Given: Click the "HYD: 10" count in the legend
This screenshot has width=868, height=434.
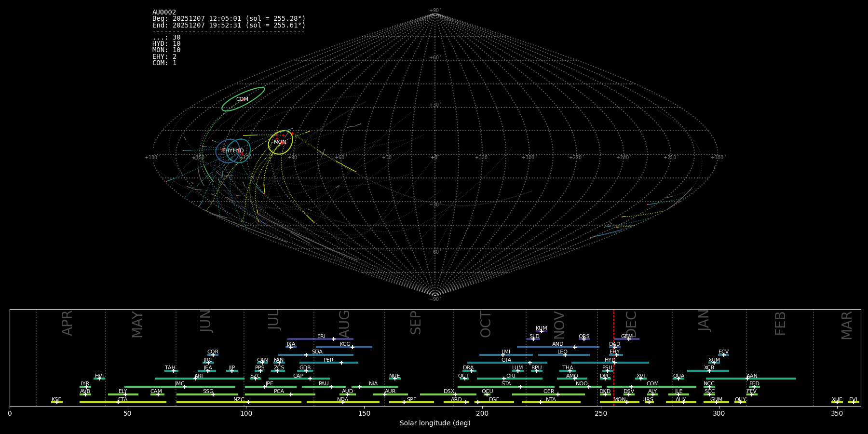Looking at the screenshot, I should tap(166, 44).
